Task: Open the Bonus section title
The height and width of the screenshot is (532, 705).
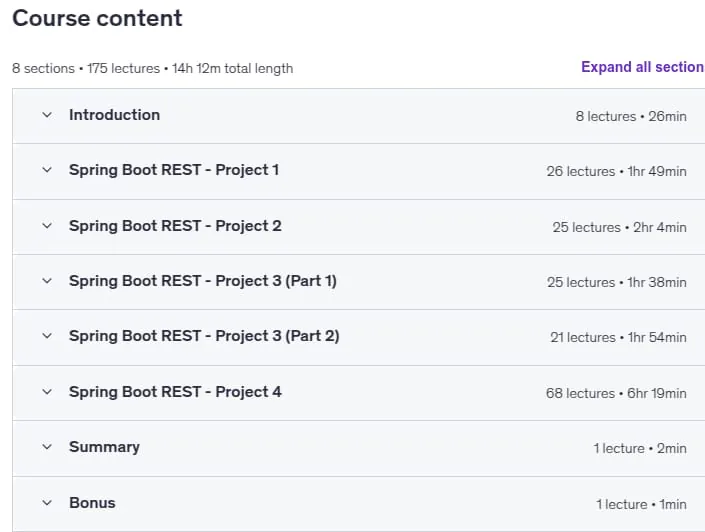Action: point(92,503)
